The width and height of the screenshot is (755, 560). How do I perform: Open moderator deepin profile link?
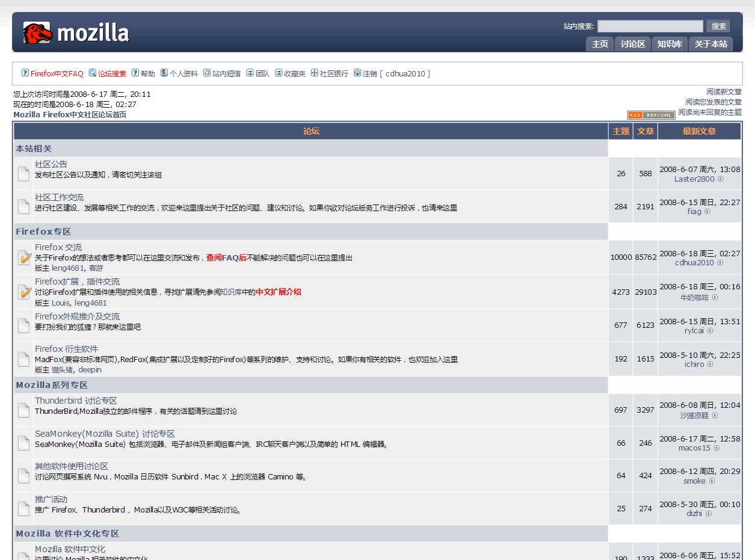click(90, 369)
